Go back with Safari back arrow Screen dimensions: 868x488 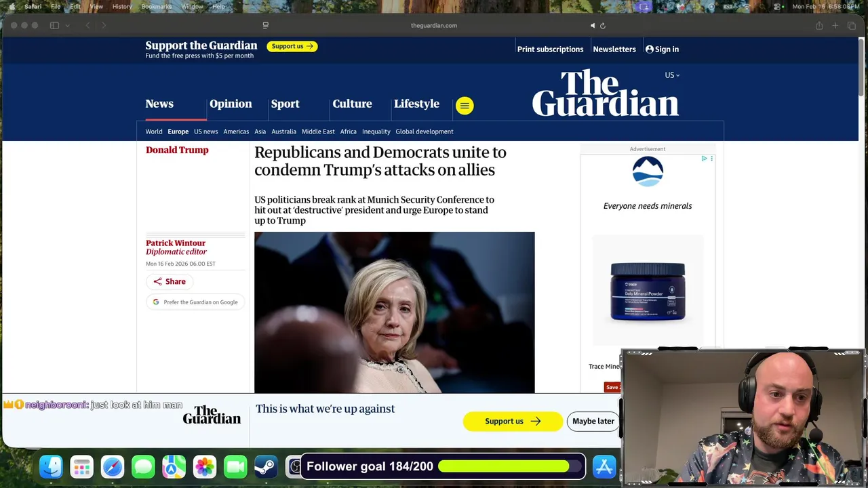click(x=87, y=26)
